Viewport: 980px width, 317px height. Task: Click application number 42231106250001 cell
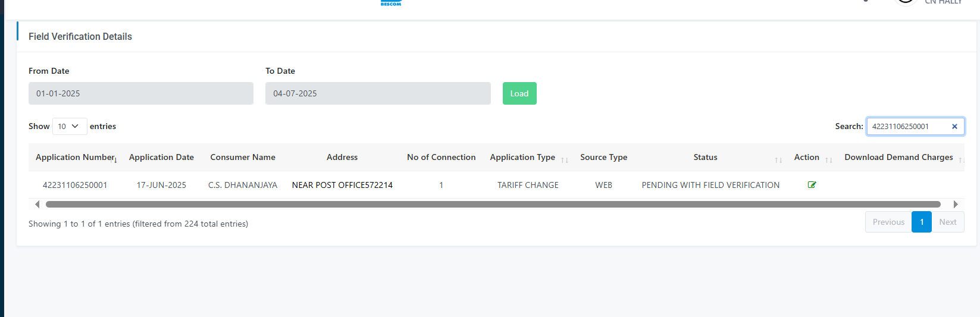point(75,186)
